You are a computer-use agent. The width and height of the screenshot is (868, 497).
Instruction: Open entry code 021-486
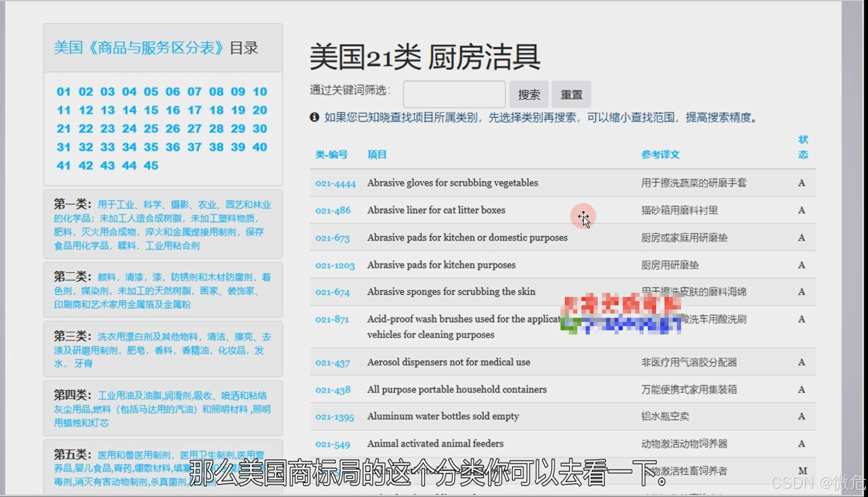tap(333, 210)
